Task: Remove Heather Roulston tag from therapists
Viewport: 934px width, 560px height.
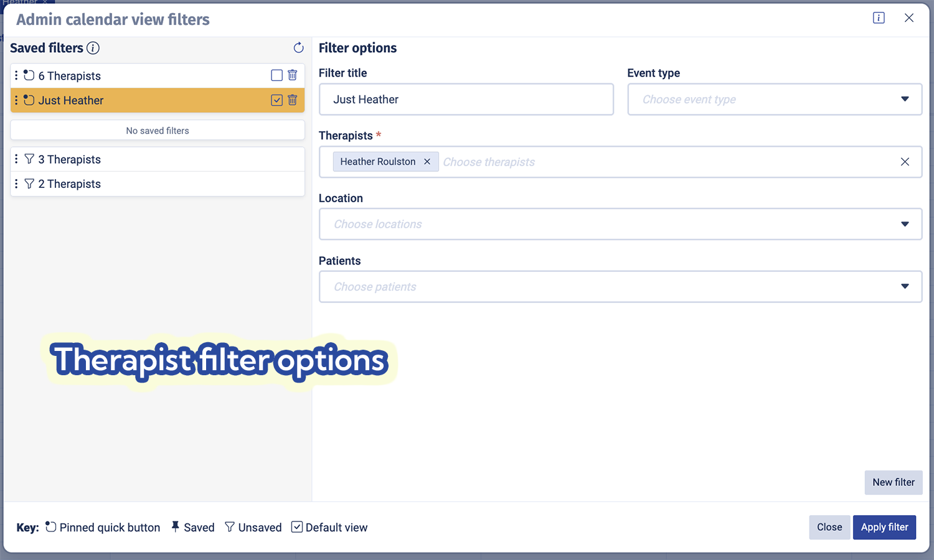Action: click(x=427, y=162)
